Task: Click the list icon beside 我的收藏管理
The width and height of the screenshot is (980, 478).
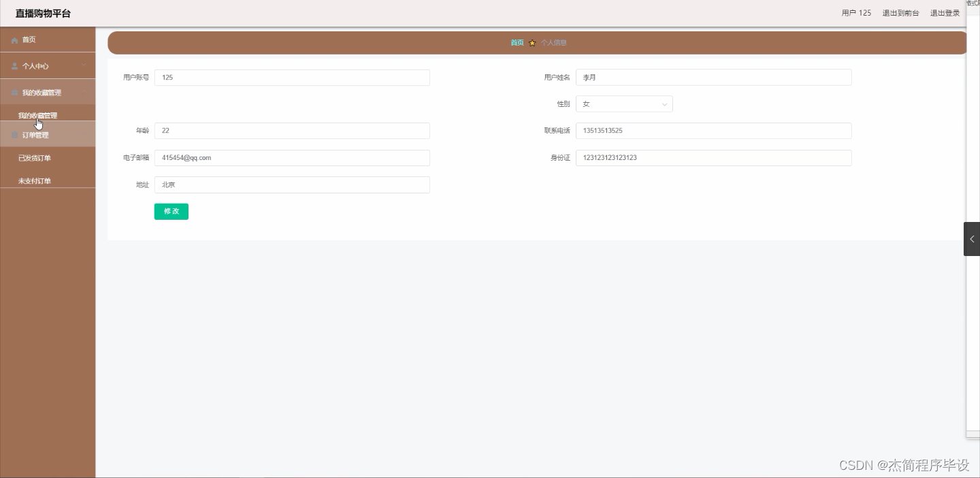Action: [14, 92]
